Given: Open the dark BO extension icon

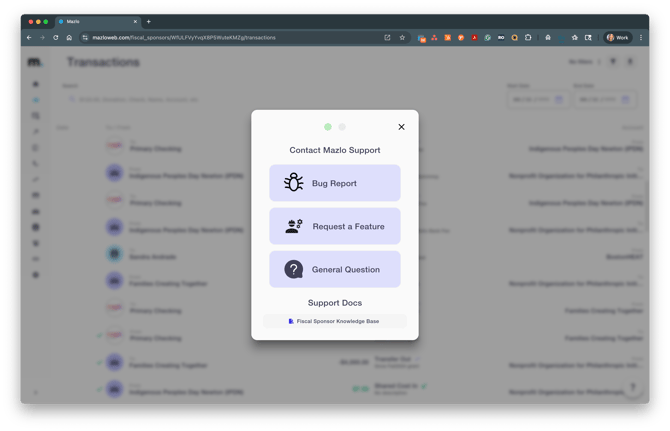Looking at the screenshot, I should [501, 38].
